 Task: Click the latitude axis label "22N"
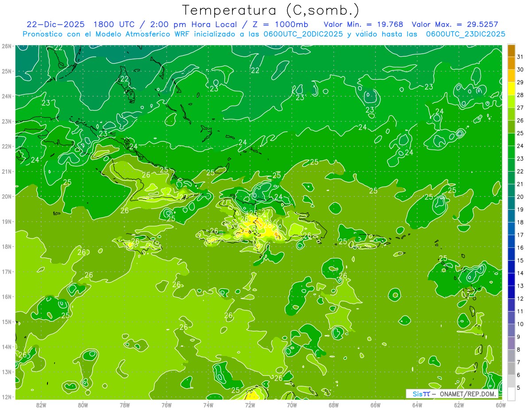pos(7,146)
